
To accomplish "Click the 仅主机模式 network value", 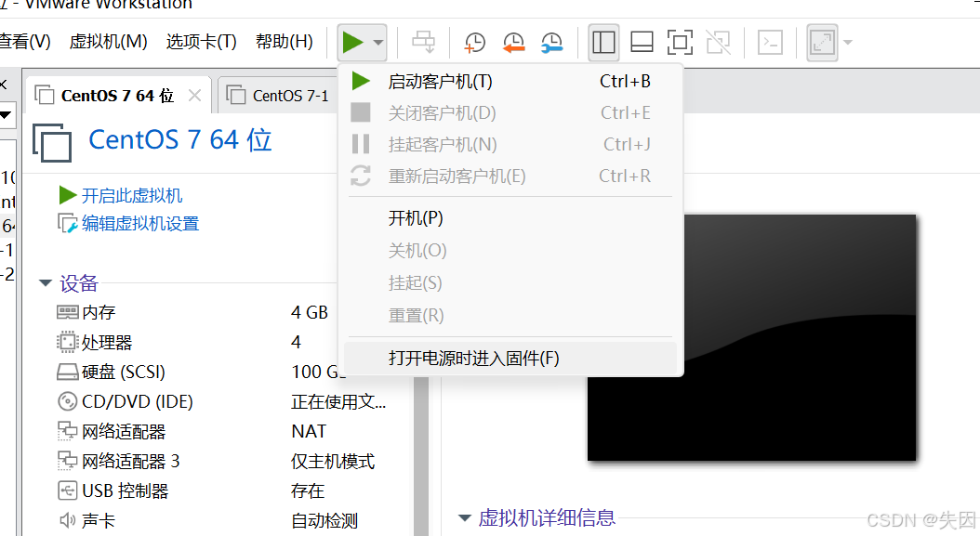I will coord(333,461).
